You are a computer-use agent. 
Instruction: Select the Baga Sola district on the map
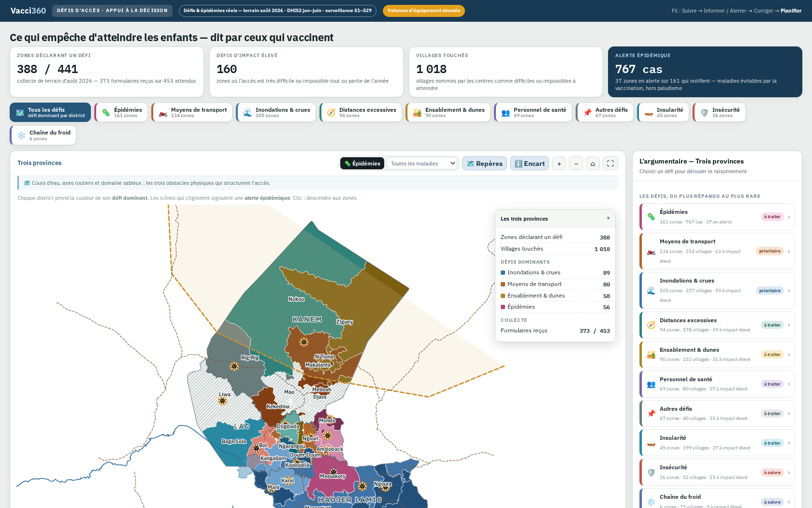234,441
